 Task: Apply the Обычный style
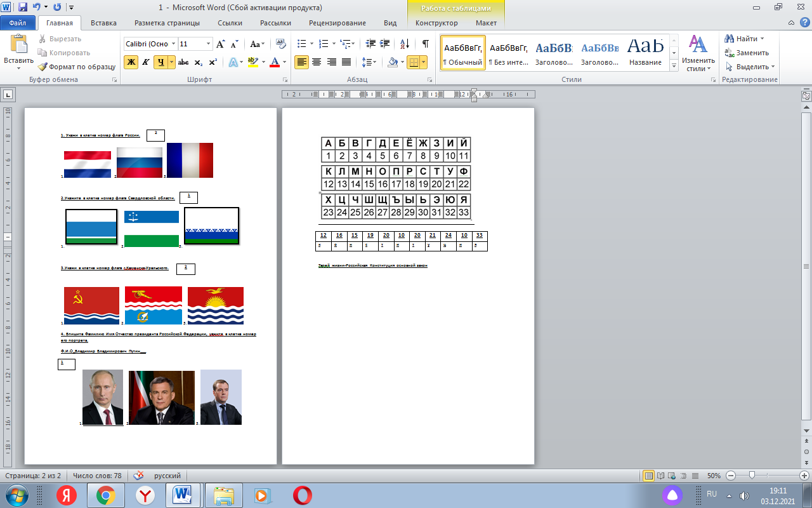pos(462,53)
